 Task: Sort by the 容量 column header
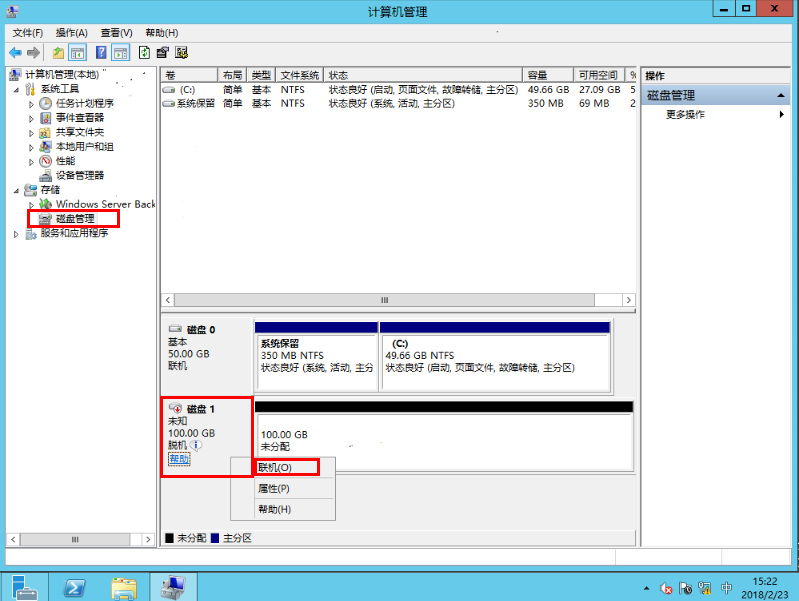[548, 75]
